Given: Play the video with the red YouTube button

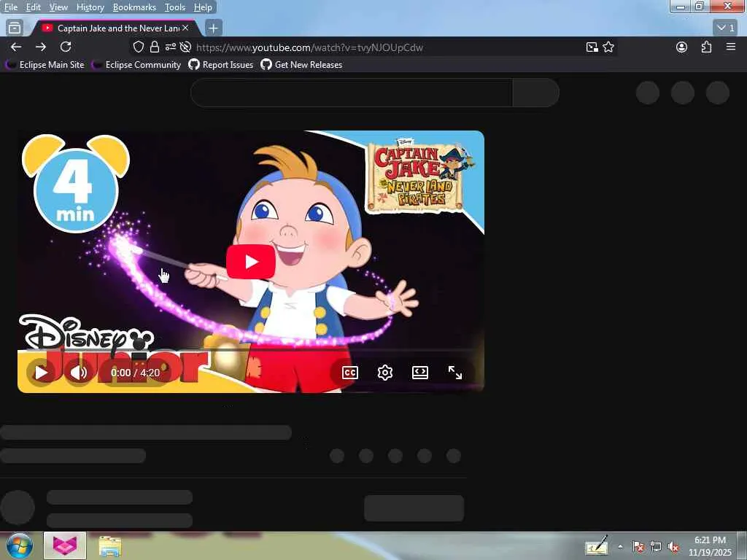Looking at the screenshot, I should tap(251, 262).
